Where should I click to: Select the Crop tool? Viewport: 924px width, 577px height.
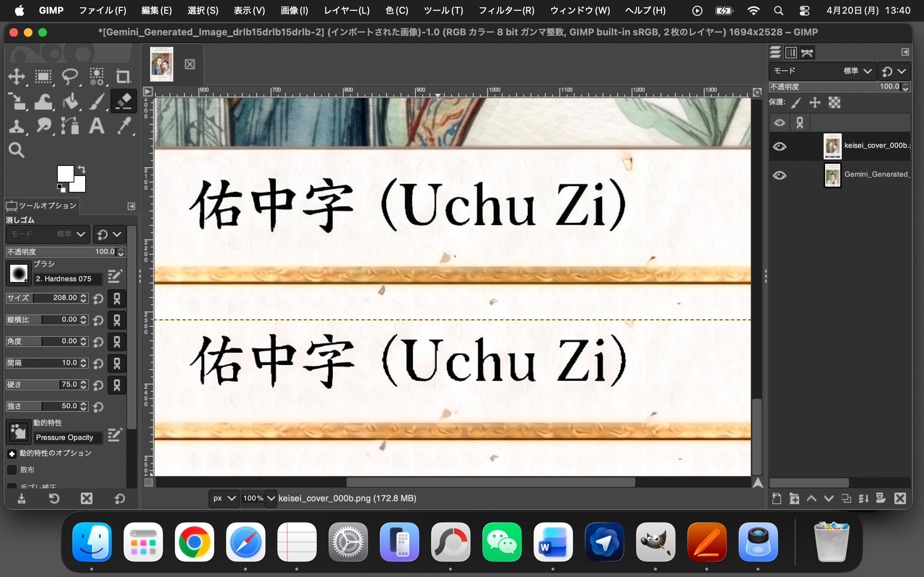point(123,76)
